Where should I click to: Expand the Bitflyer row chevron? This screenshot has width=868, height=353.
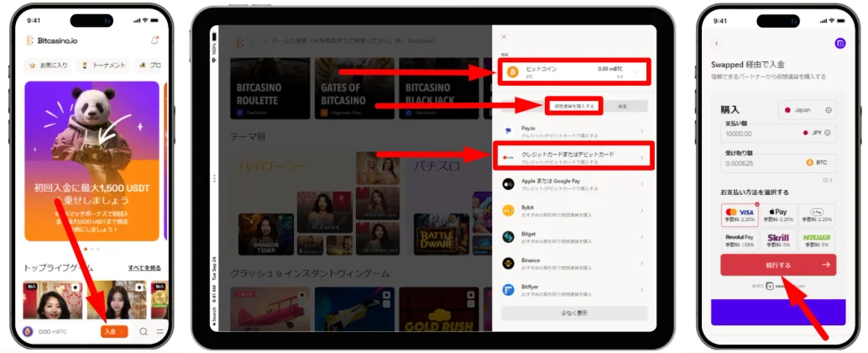tap(641, 289)
